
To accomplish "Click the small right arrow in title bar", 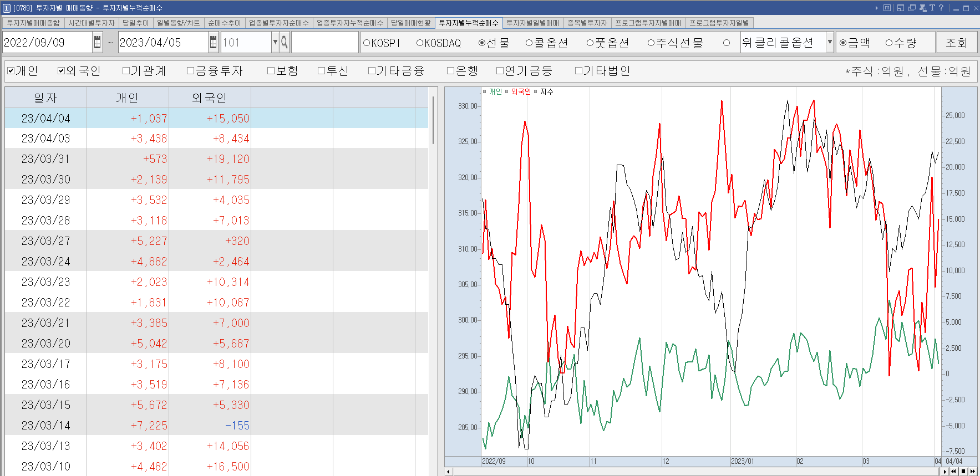I will (877, 8).
